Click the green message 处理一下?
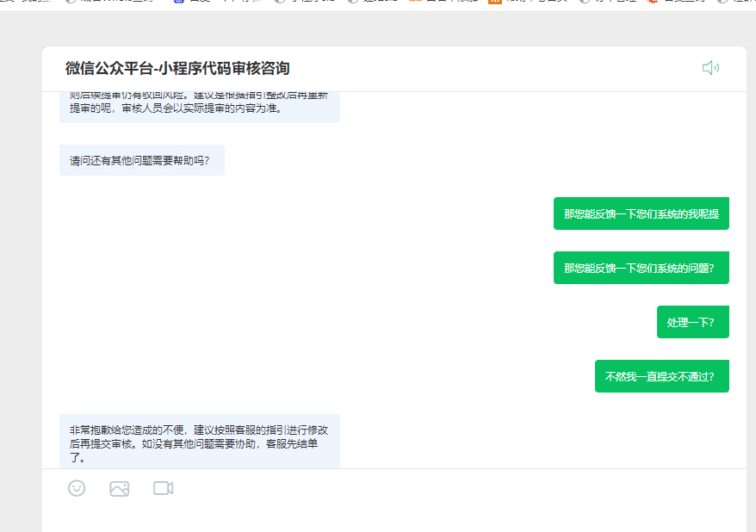 pyautogui.click(x=693, y=322)
